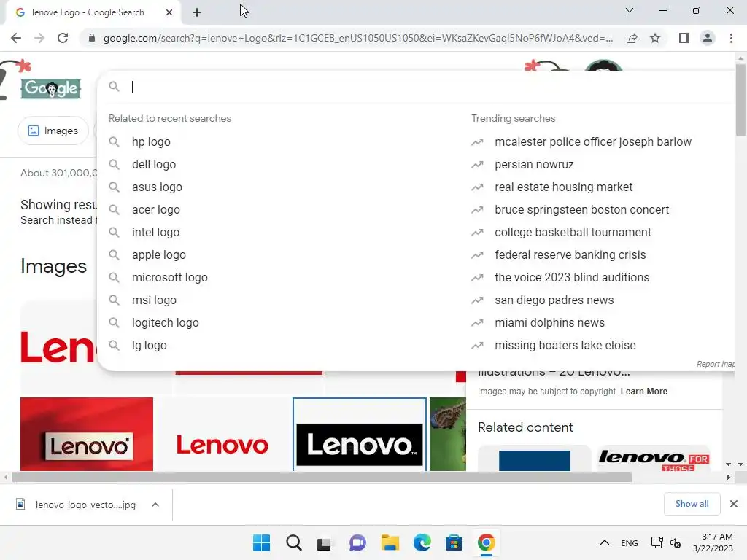
Task: Open the Chrome side panel icon
Action: click(684, 38)
